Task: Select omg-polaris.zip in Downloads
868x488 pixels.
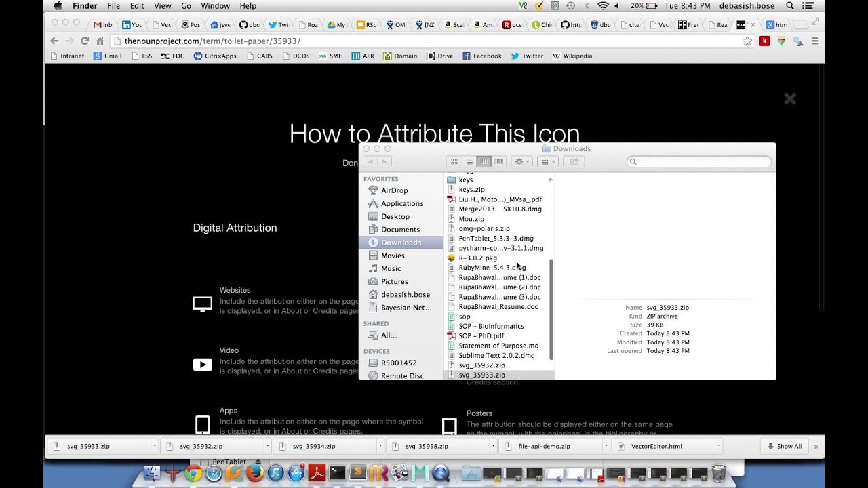Action: (484, 228)
